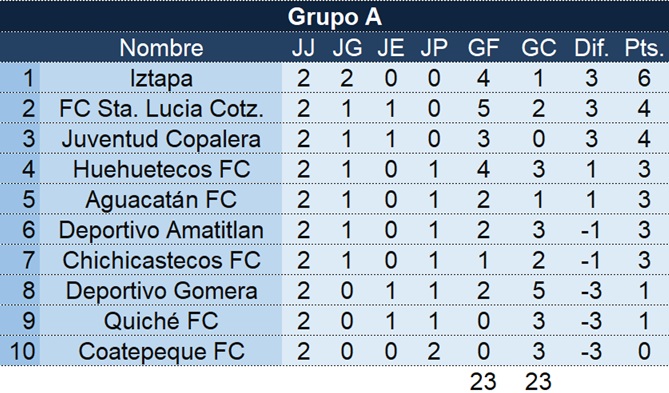The height and width of the screenshot is (393, 669).
Task: Click the Deportivo Amatitlan cell
Action: 161,230
